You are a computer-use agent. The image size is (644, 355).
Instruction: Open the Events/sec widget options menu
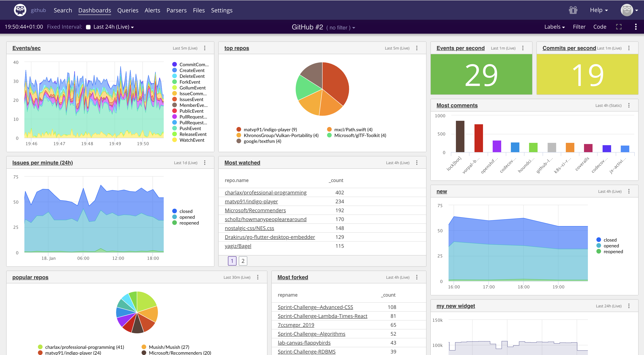coord(205,48)
